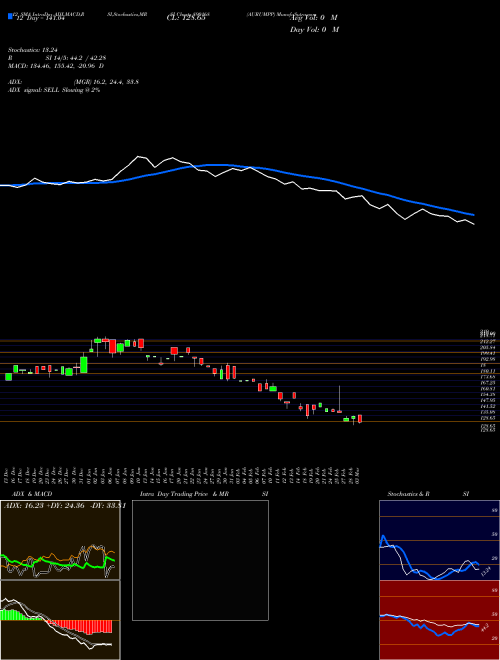Click the 'ADX: (MGR) 16.2, 24.4, 33.8' line
The height and width of the screenshot is (660, 500).
tap(73, 82)
